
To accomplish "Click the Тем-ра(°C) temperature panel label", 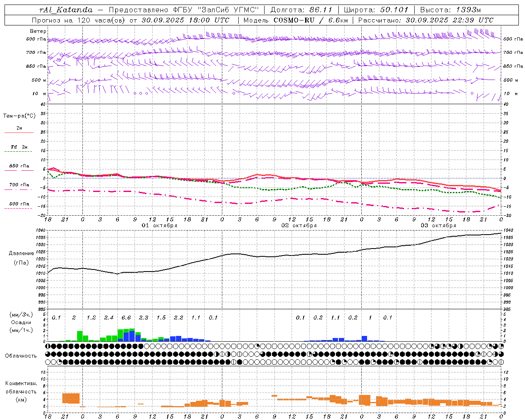I will [19, 116].
